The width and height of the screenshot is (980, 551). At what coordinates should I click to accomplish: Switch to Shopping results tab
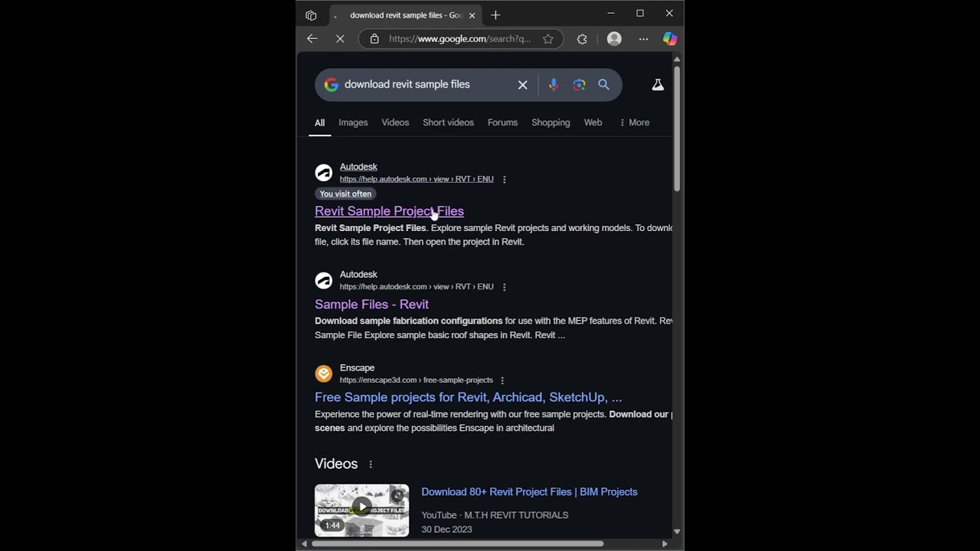point(550,122)
